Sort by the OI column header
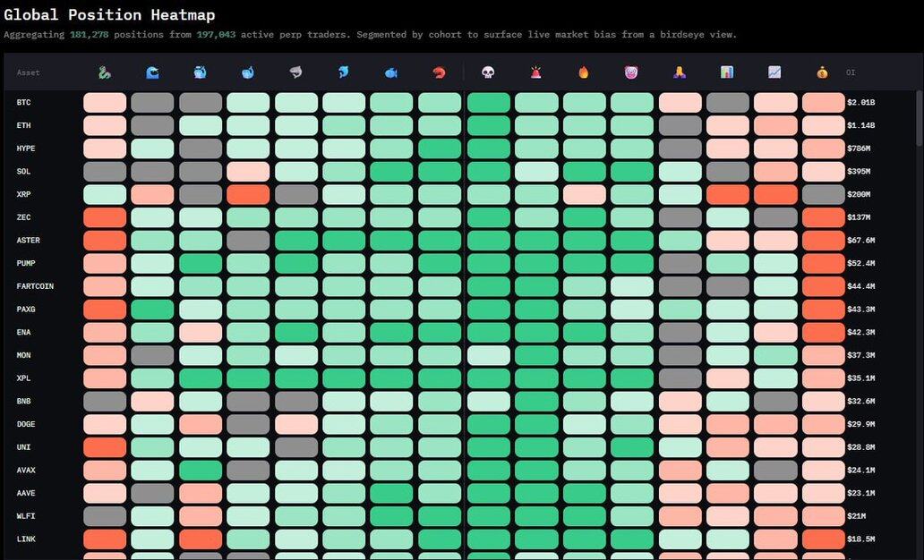 (850, 73)
